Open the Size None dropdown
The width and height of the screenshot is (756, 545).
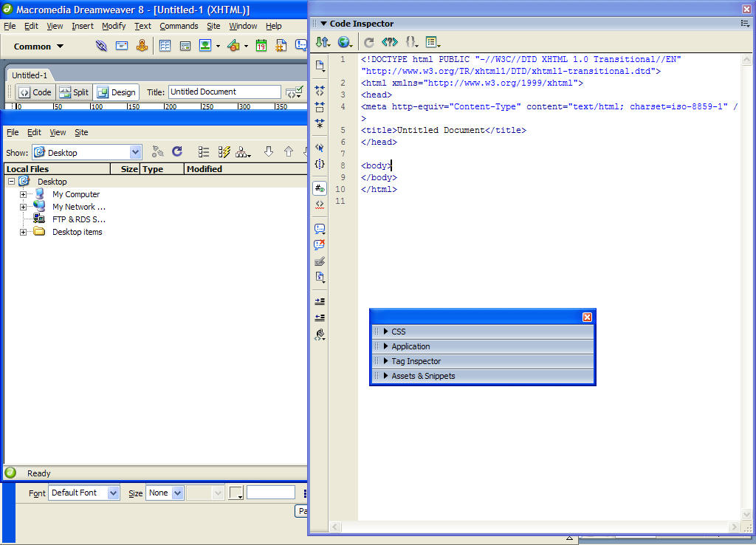177,493
